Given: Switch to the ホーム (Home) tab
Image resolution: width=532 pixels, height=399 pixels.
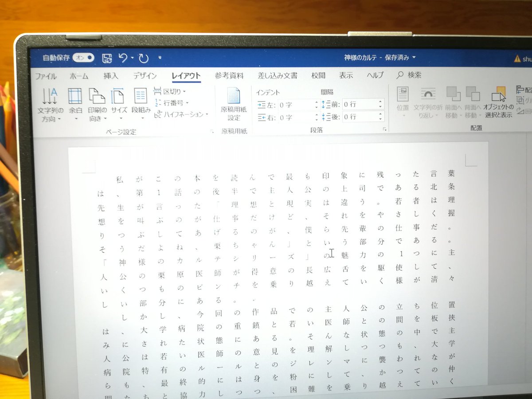Looking at the screenshot, I should pos(79,76).
